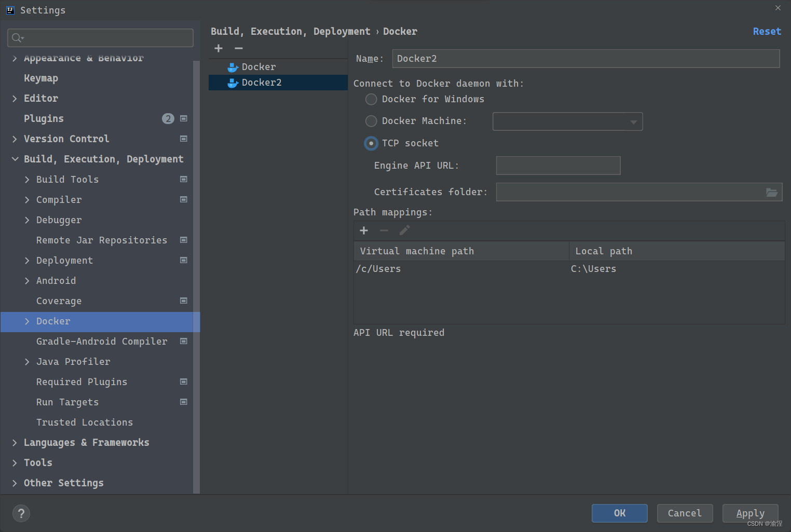The image size is (791, 532).
Task: Select Docker for Windows radio option
Action: coord(371,99)
